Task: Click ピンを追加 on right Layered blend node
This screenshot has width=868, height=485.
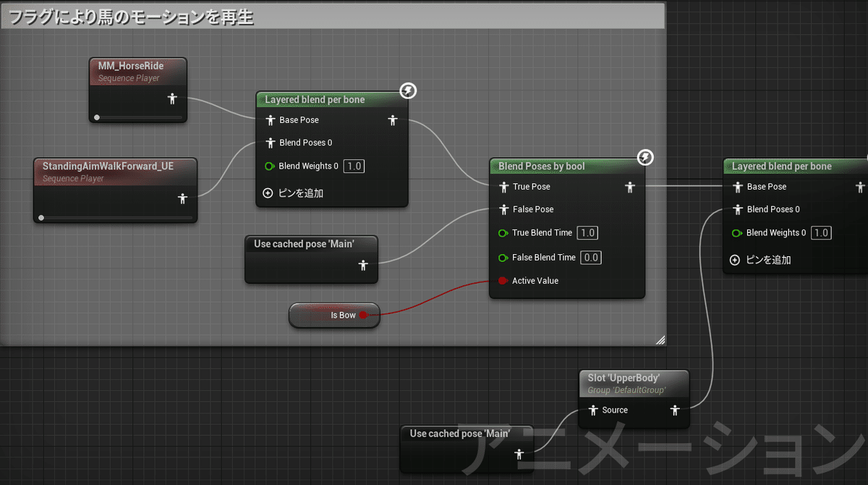Action: (x=760, y=260)
